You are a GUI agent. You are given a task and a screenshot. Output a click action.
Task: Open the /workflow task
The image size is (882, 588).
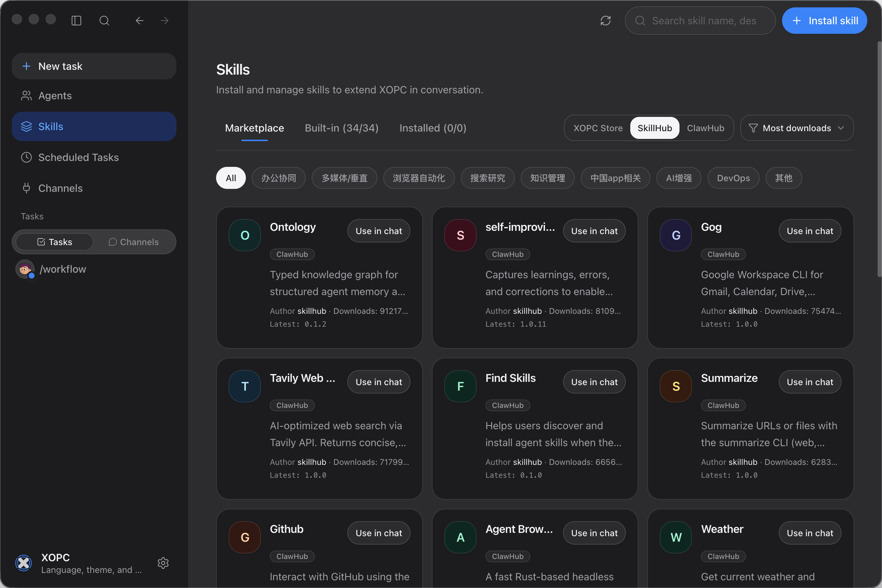94,269
